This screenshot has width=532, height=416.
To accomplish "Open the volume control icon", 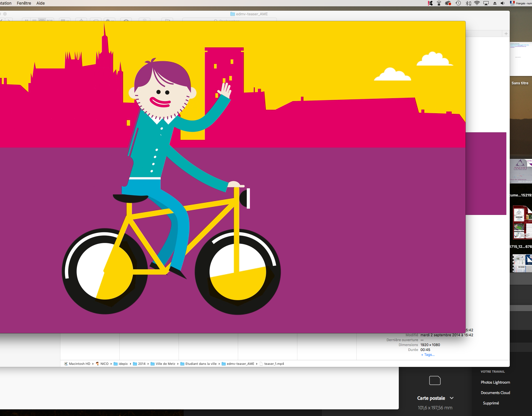I will coord(503,3).
